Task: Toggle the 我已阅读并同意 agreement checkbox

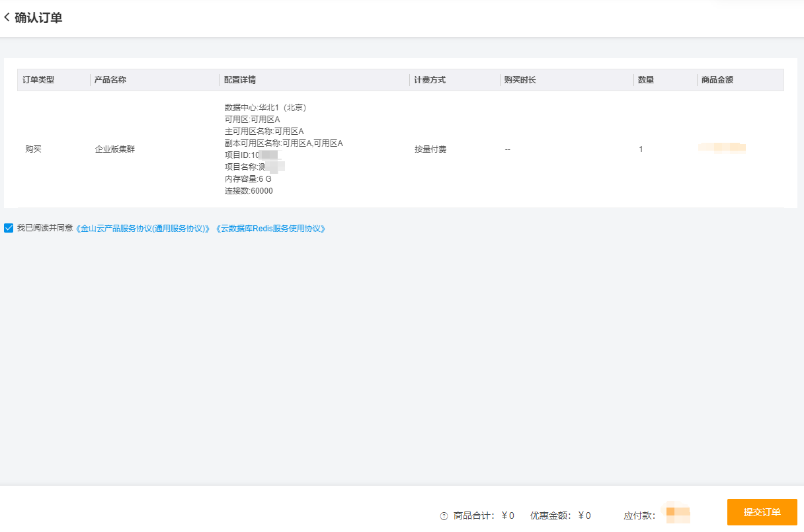Action: pos(9,228)
